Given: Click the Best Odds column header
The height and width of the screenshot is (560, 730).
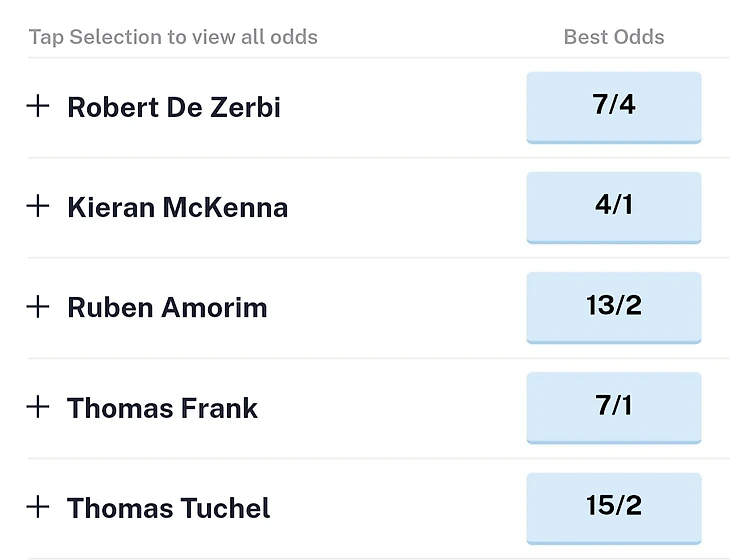Looking at the screenshot, I should click(614, 37).
